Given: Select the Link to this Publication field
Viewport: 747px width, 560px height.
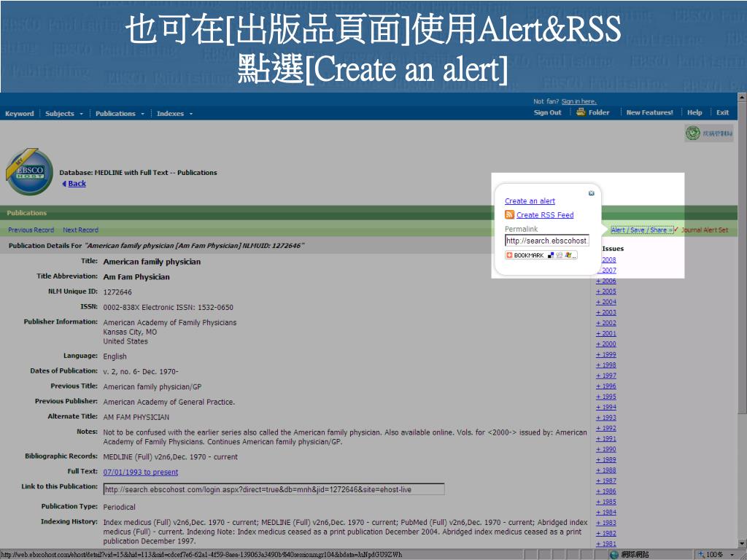Looking at the screenshot, I should [274, 489].
